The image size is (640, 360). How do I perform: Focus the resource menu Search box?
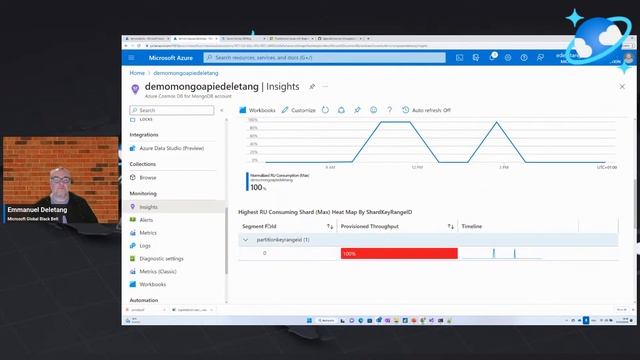coord(172,110)
